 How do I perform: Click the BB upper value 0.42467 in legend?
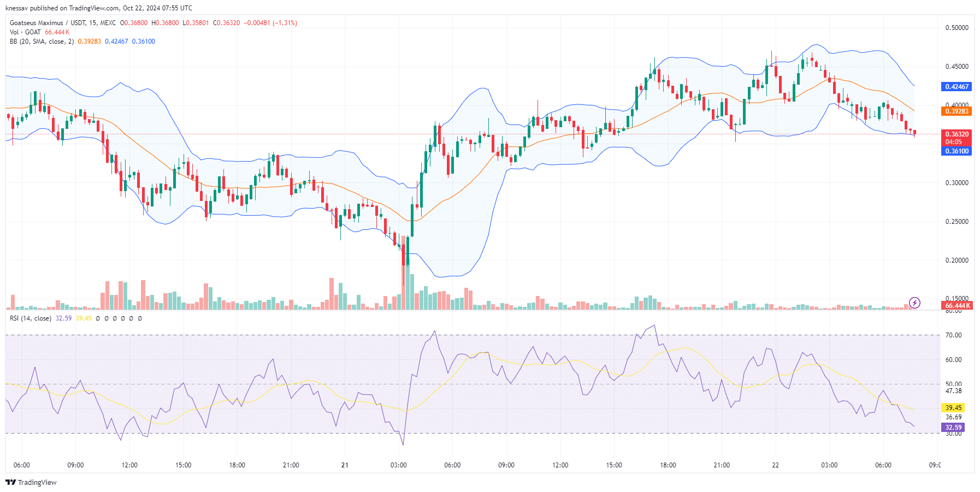(116, 42)
